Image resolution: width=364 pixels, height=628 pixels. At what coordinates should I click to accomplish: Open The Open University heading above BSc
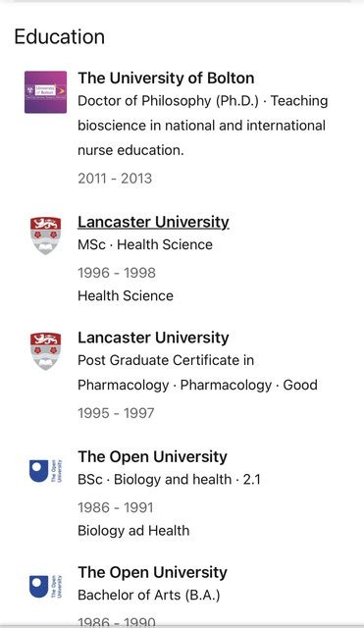pyautogui.click(x=153, y=456)
